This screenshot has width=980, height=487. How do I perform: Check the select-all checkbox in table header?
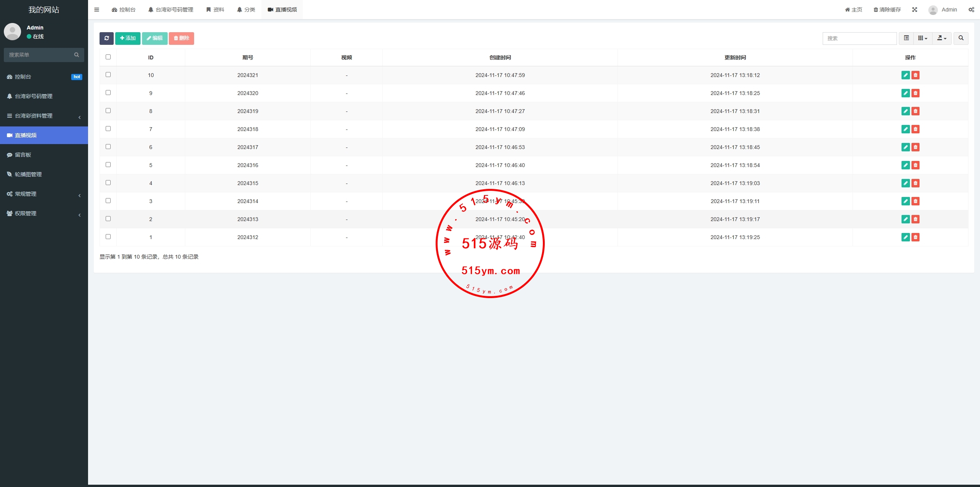click(x=108, y=57)
